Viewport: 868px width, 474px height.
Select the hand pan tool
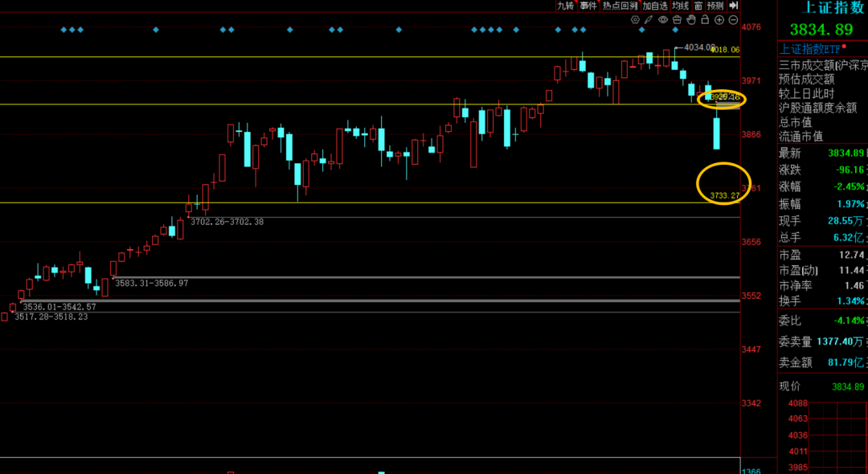(691, 19)
